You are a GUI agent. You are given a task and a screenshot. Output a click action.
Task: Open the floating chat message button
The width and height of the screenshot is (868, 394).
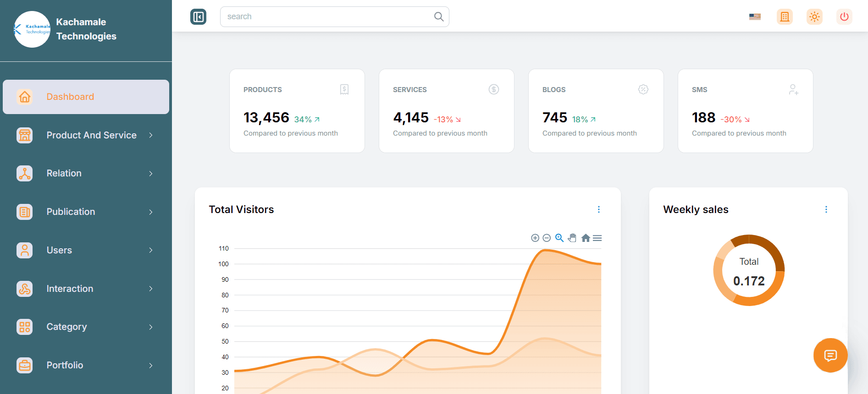[x=830, y=355]
